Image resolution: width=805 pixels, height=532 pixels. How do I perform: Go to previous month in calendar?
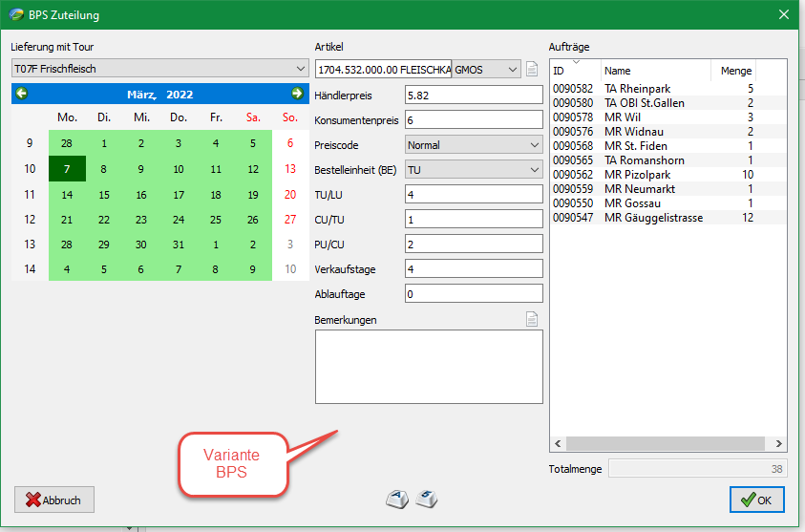click(22, 94)
